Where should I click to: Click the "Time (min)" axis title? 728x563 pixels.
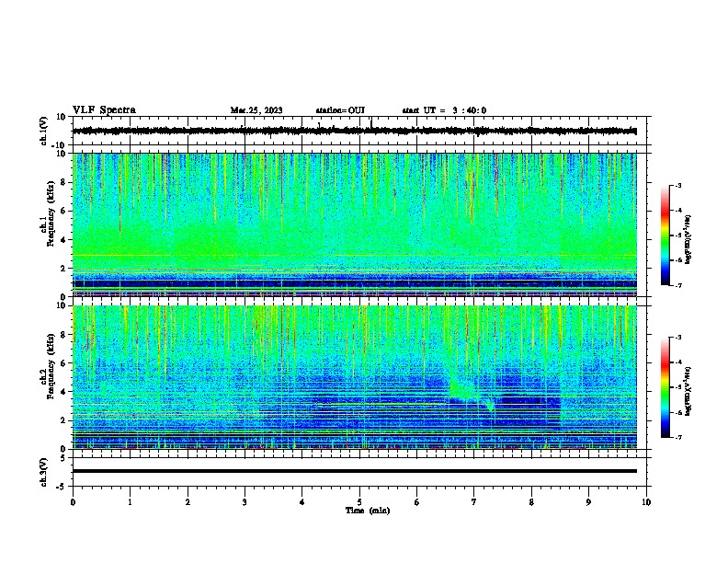click(x=368, y=511)
